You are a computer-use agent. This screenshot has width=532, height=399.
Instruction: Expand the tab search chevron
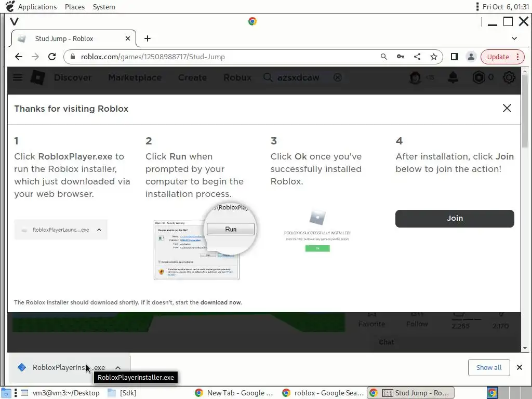click(514, 38)
